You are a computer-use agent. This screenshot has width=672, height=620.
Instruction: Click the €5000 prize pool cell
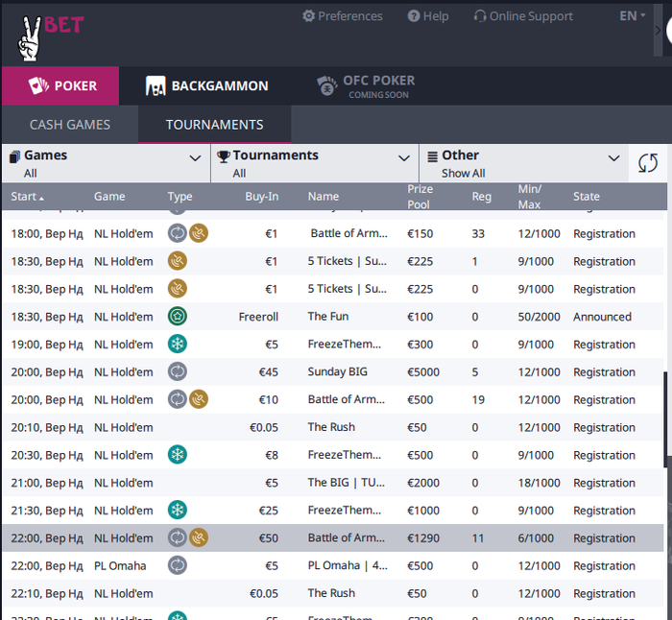[423, 372]
